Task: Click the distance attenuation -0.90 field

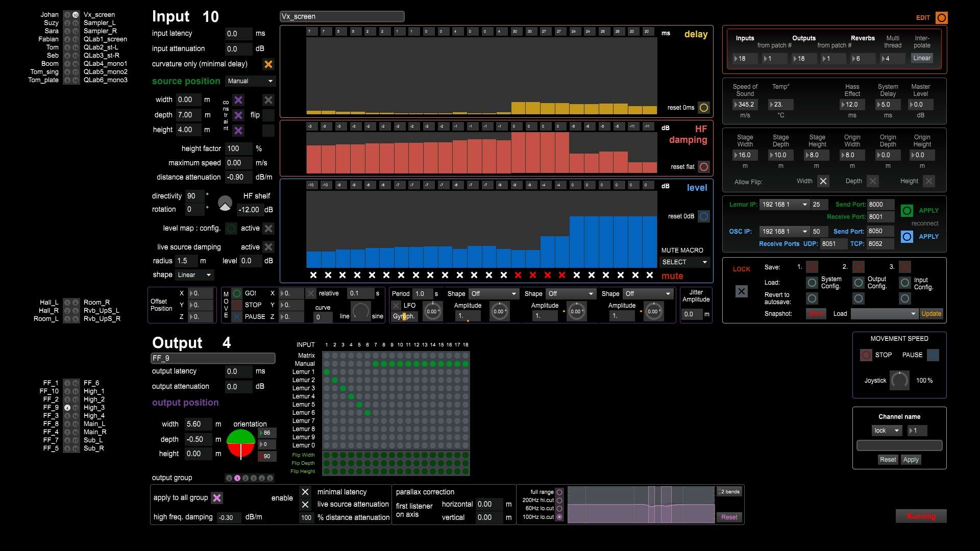Action: pos(238,178)
